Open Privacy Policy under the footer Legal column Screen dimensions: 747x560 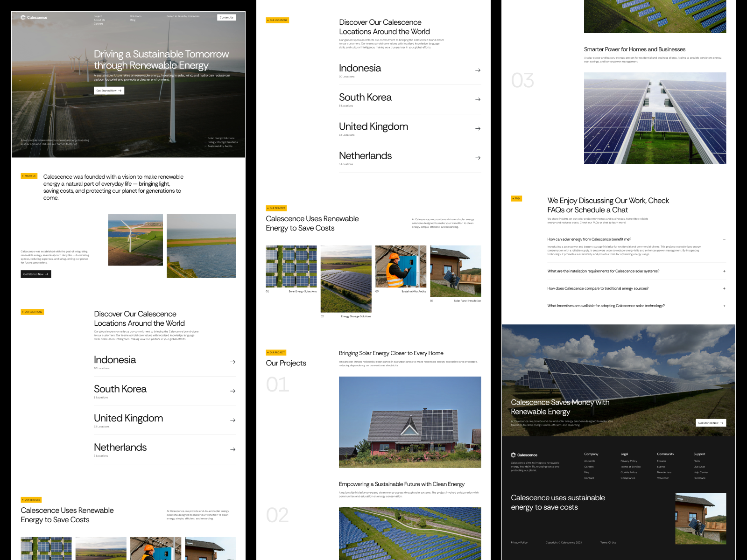(x=629, y=461)
